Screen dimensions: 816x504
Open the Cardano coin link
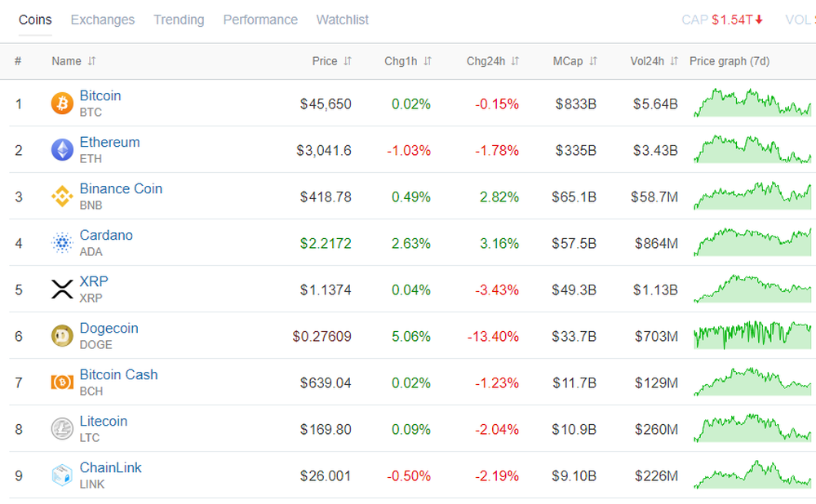pyautogui.click(x=106, y=235)
